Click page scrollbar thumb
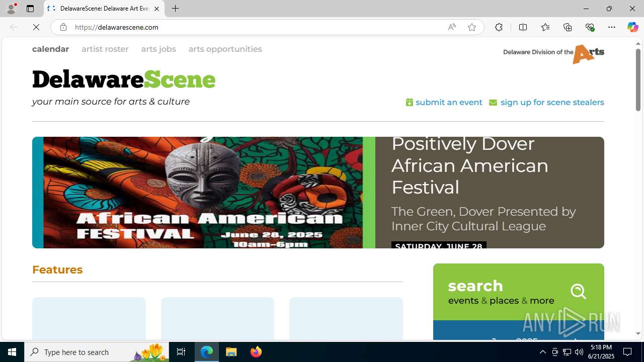Image resolution: width=644 pixels, height=362 pixels. click(x=638, y=80)
